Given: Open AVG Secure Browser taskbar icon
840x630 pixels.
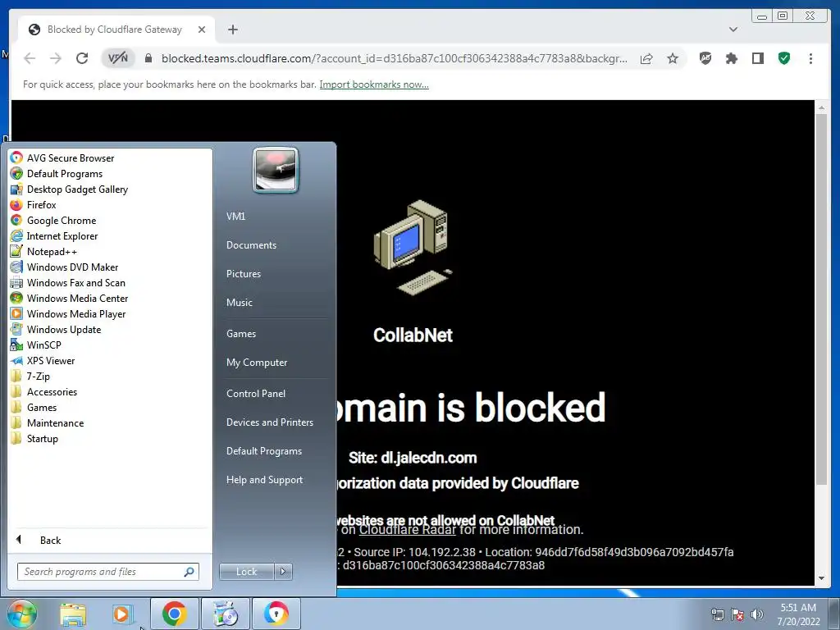Looking at the screenshot, I should pos(276,614).
